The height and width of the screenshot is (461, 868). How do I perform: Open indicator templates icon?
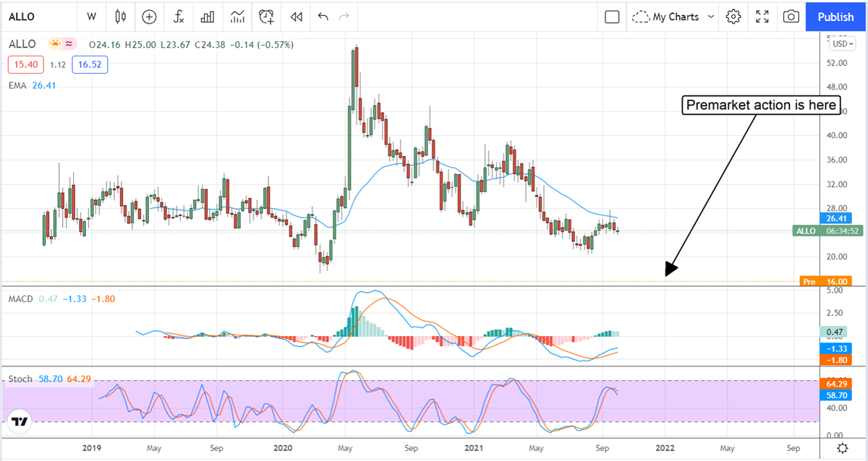point(237,16)
